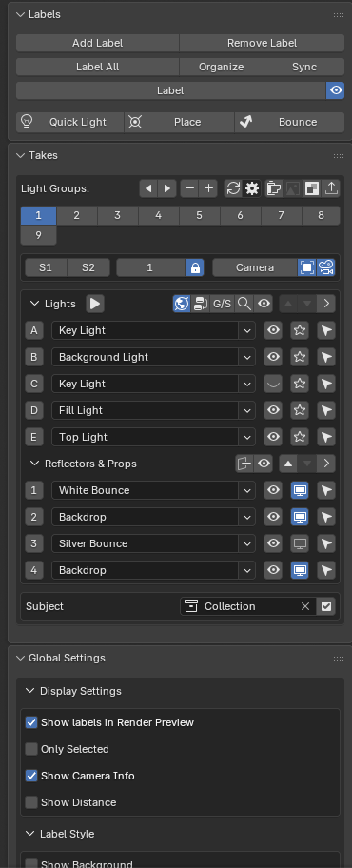Switch to light group 5
The image size is (352, 868).
(199, 215)
